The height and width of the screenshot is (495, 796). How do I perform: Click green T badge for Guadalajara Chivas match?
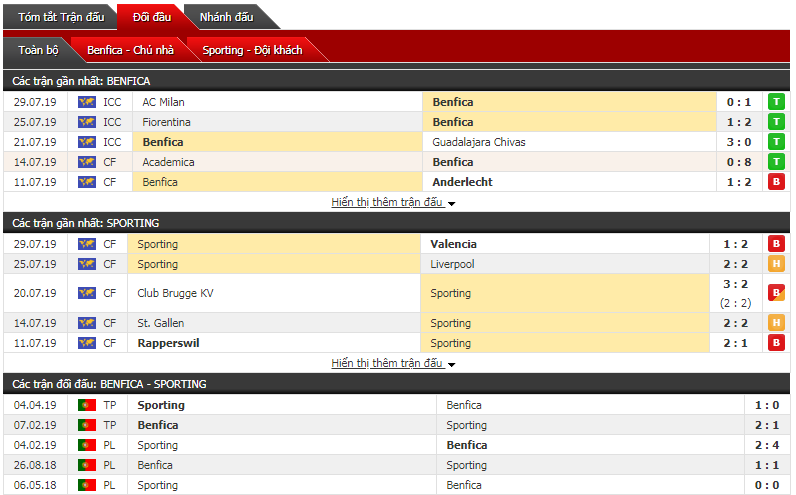[776, 142]
